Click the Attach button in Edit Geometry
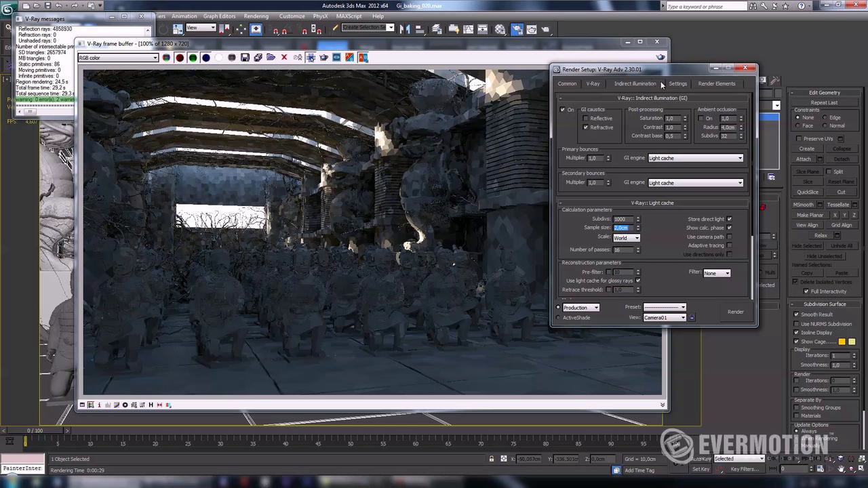Screen dimensions: 868x488 (804, 159)
